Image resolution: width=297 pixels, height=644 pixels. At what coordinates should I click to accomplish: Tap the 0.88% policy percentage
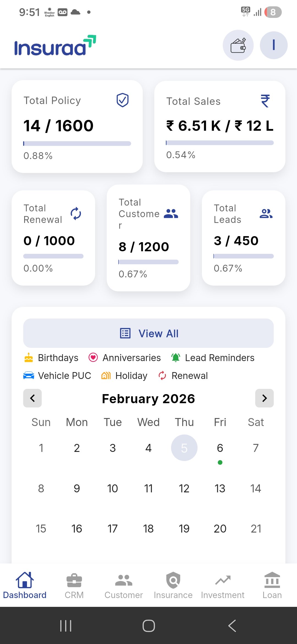click(x=38, y=156)
